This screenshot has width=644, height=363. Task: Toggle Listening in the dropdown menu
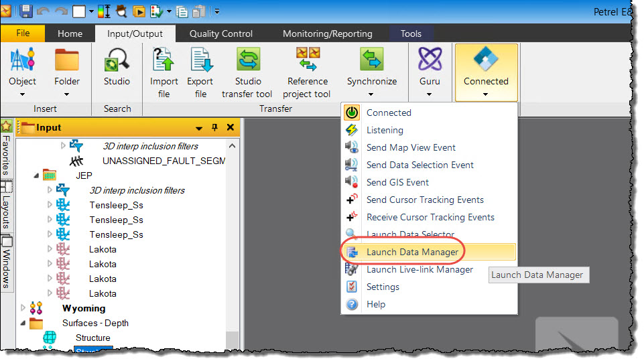[429, 130]
